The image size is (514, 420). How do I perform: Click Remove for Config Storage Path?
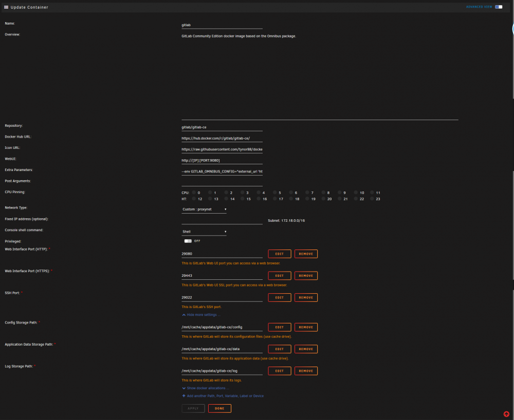coord(306,328)
